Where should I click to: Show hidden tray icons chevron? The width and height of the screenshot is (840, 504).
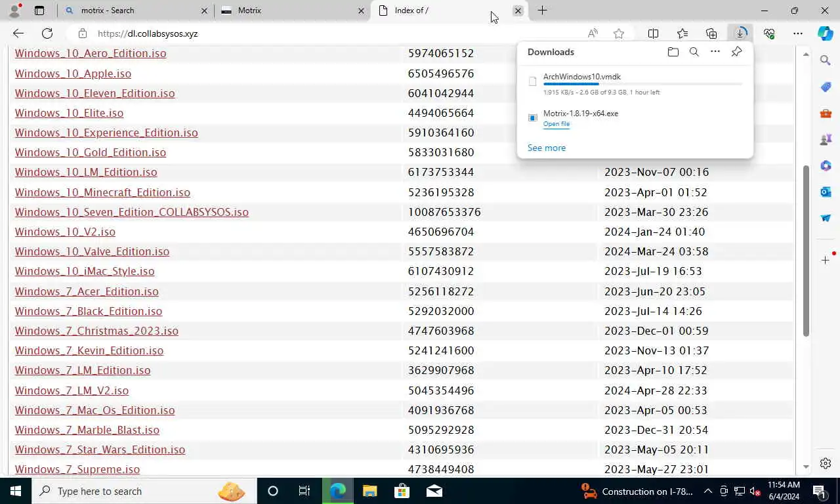point(708,491)
